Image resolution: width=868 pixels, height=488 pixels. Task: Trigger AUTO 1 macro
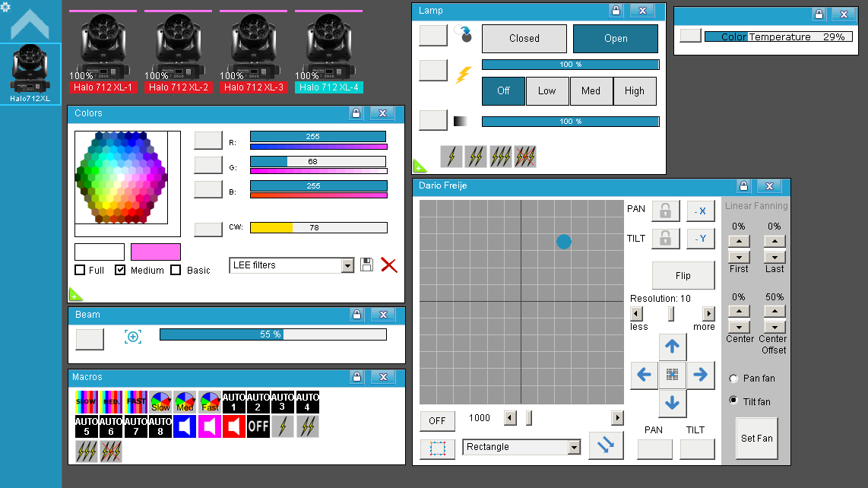click(233, 402)
